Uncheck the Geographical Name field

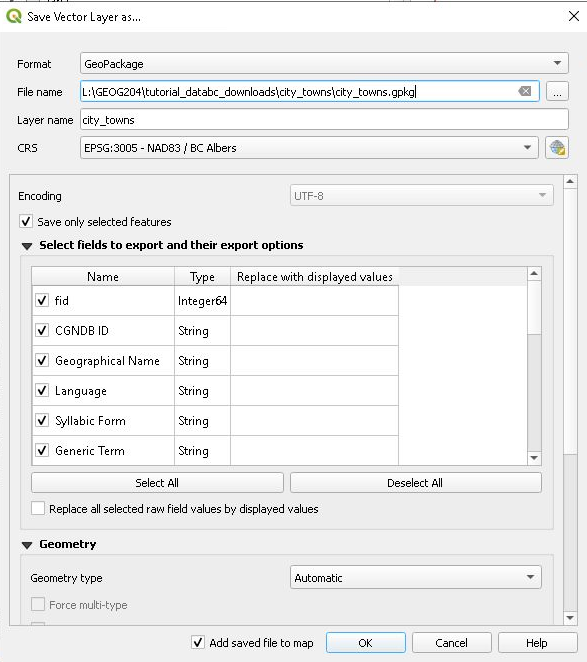(42, 361)
